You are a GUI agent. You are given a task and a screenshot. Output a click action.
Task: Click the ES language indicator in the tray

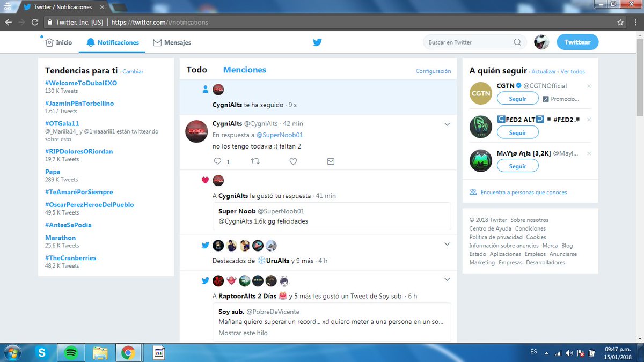[x=533, y=352]
